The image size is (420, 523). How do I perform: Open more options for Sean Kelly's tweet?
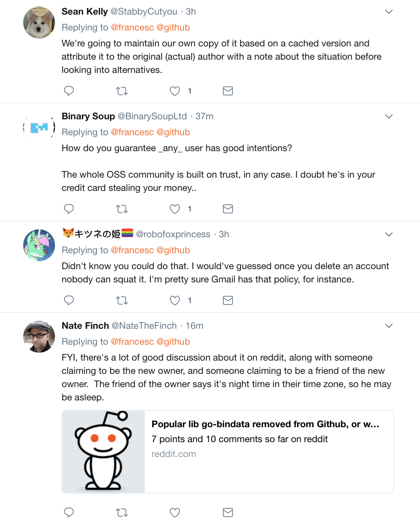389,12
